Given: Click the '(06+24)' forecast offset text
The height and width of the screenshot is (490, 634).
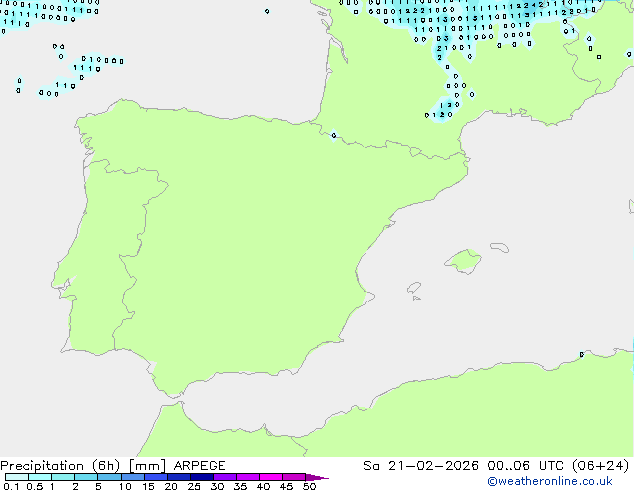Looking at the screenshot, I should point(600,466).
